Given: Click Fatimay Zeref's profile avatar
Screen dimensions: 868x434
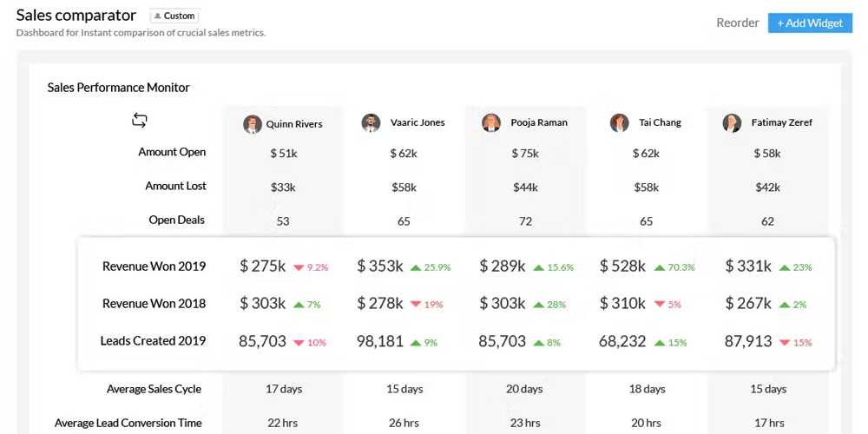Looking at the screenshot, I should click(x=732, y=122).
